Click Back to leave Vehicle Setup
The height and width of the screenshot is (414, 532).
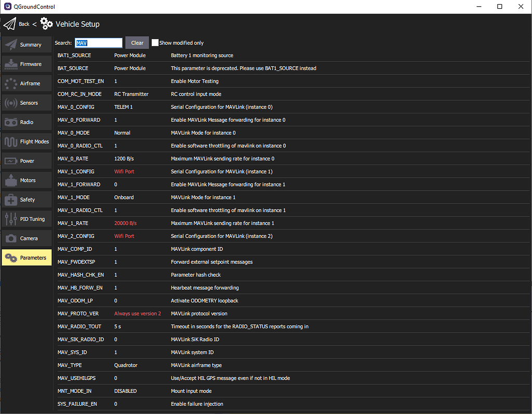pyautogui.click(x=23, y=24)
